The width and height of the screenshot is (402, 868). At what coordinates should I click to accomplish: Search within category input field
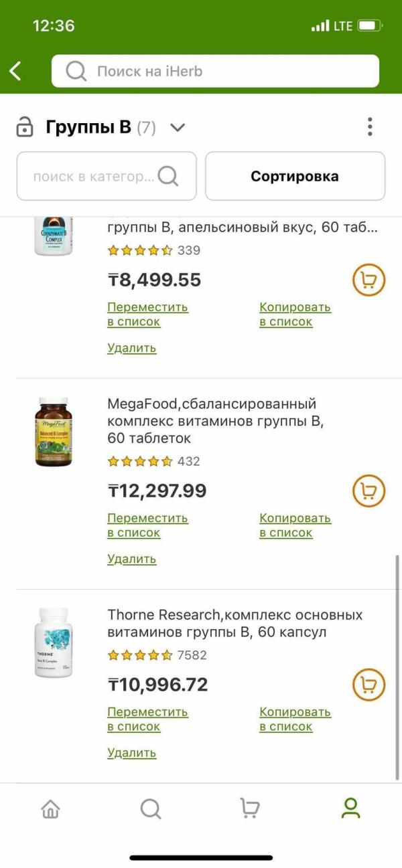(94, 177)
